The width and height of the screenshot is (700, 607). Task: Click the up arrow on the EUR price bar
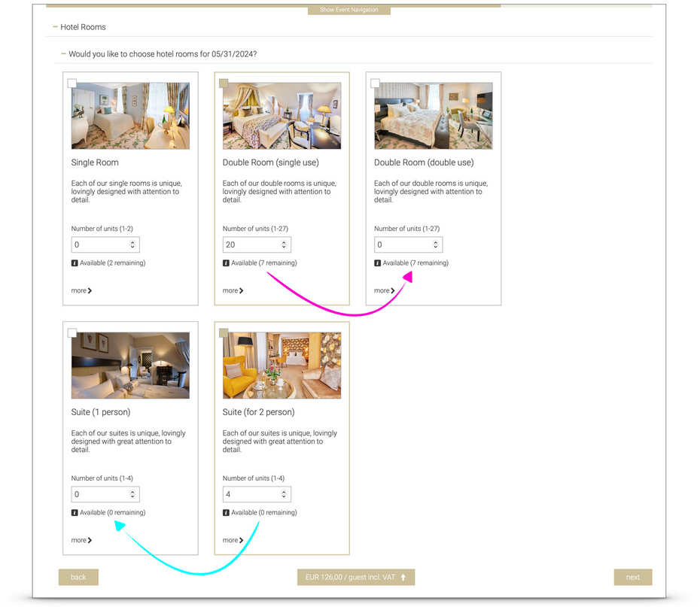(403, 577)
